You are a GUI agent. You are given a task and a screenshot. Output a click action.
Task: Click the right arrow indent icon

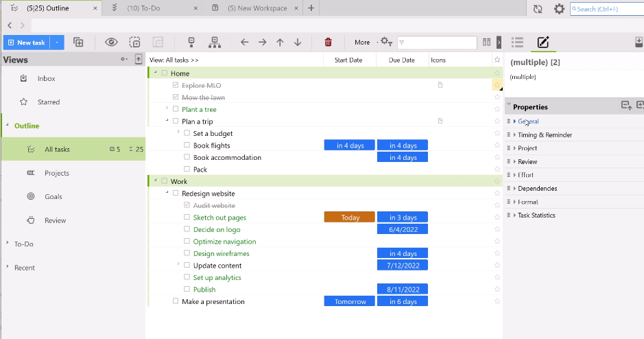tap(262, 42)
